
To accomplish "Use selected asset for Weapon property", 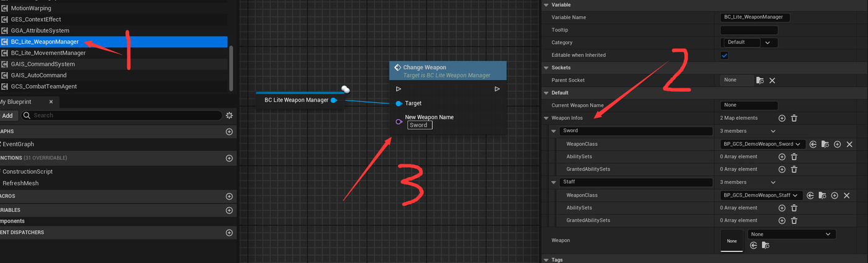I will pyautogui.click(x=754, y=246).
